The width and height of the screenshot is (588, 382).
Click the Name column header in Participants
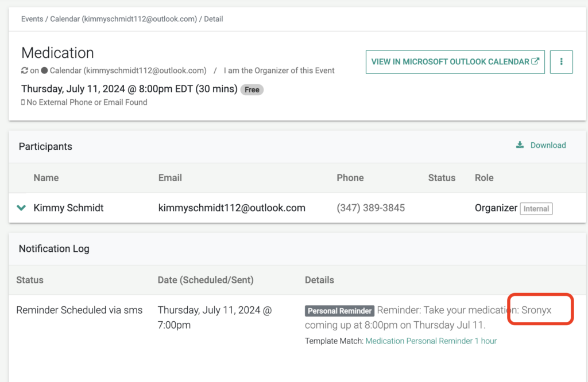[46, 178]
